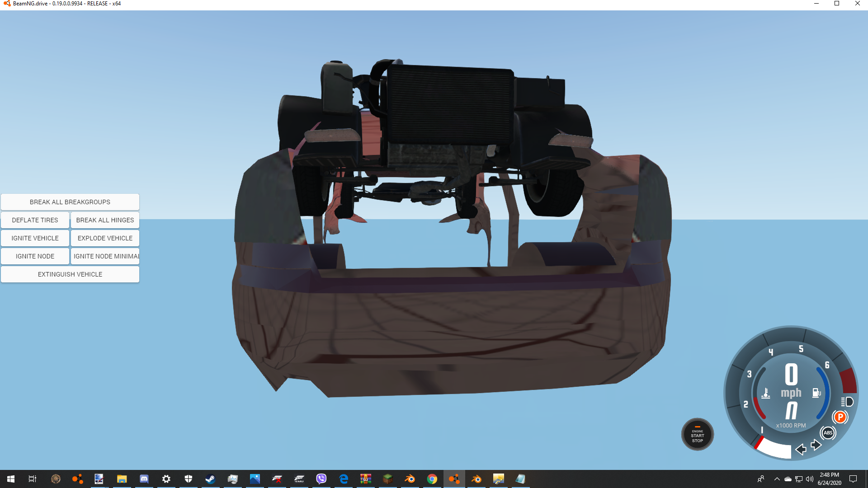Open Viber from taskbar

[x=321, y=479]
